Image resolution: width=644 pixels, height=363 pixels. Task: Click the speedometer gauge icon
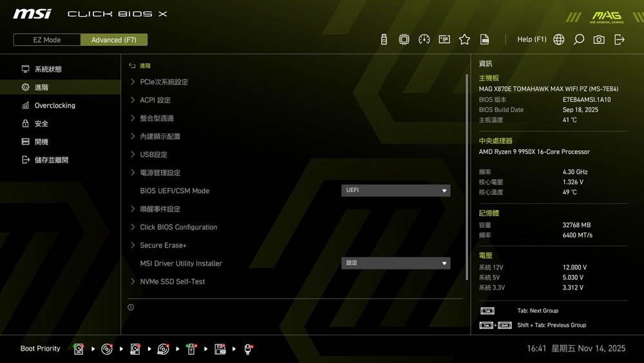pos(424,40)
